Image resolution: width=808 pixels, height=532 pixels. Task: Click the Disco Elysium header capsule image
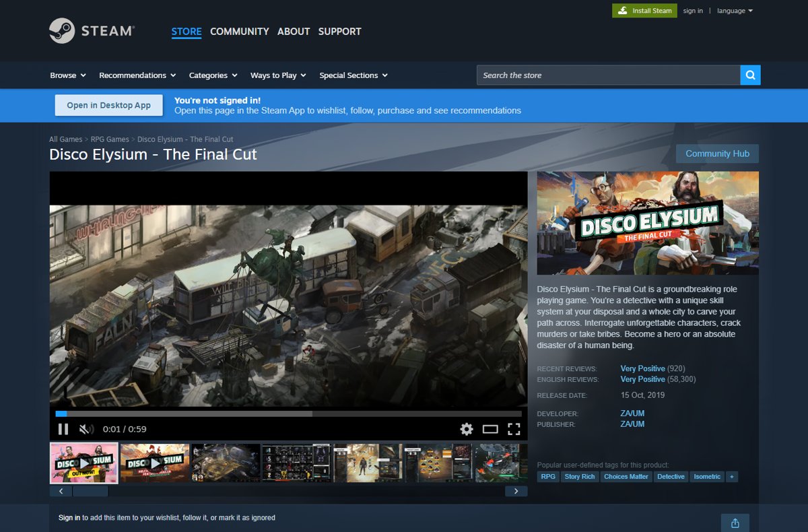[x=648, y=223]
